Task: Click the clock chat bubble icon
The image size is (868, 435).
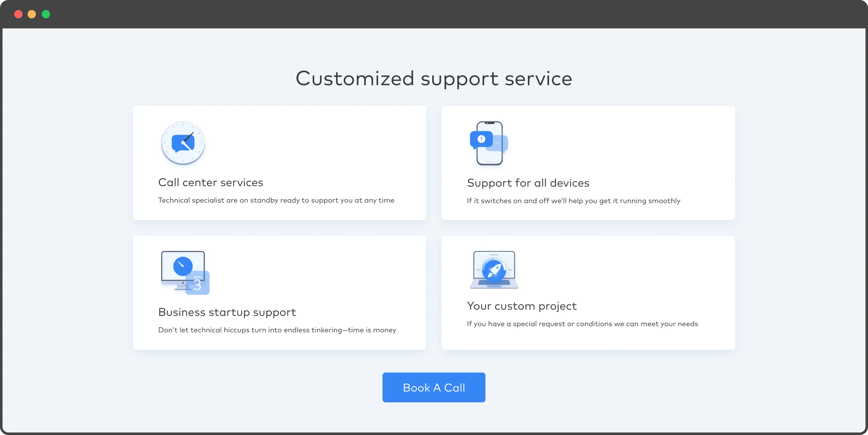Action: (x=183, y=143)
